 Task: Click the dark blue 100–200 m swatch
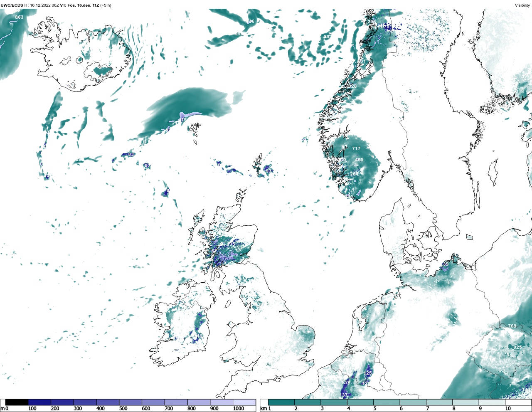tap(39, 402)
